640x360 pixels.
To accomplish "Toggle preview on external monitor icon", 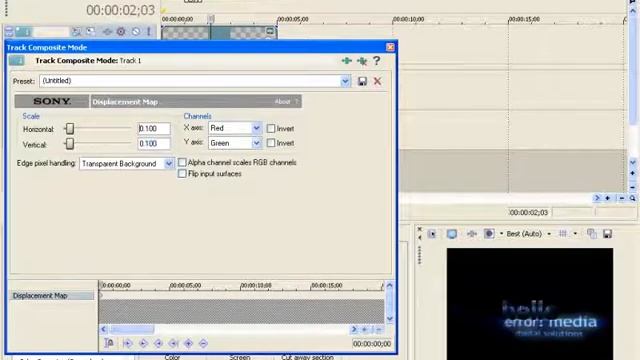I will coord(451,234).
